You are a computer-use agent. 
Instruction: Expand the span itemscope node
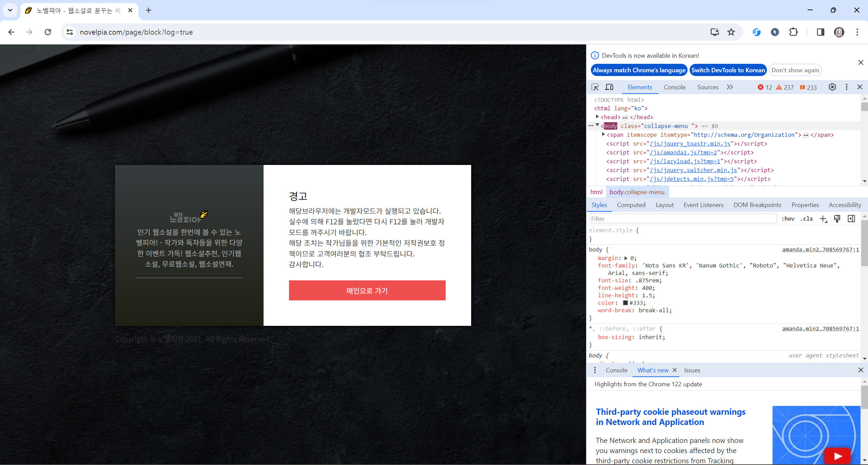click(x=603, y=134)
